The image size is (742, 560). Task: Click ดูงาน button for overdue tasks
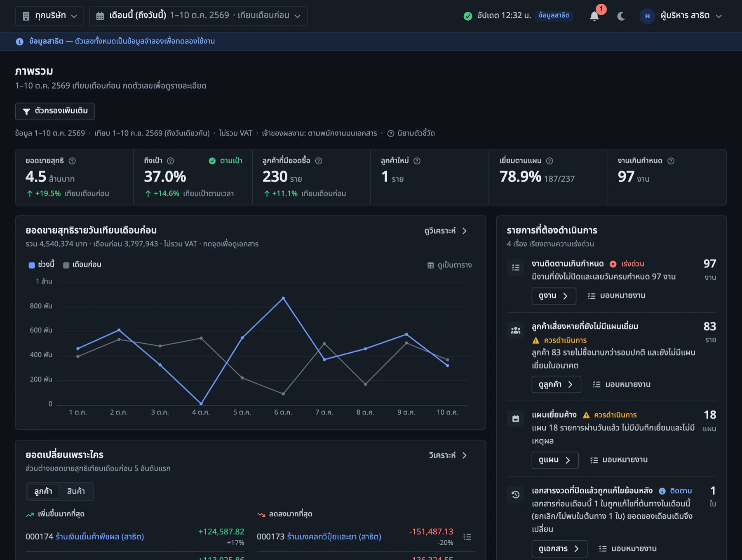tap(554, 296)
